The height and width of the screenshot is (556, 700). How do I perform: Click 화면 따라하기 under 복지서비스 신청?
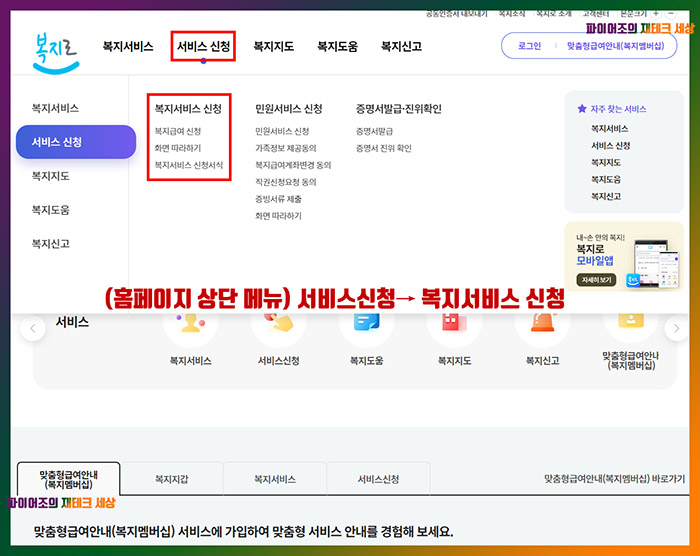coord(178,148)
